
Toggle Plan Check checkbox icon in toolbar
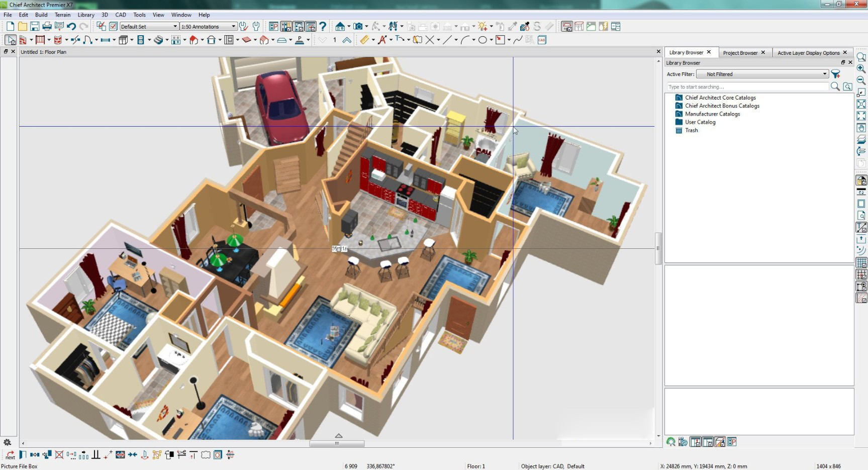(x=113, y=27)
